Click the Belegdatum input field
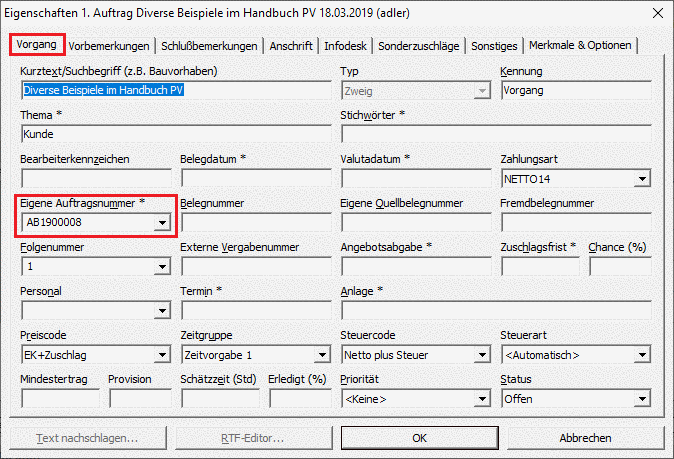 click(x=256, y=178)
